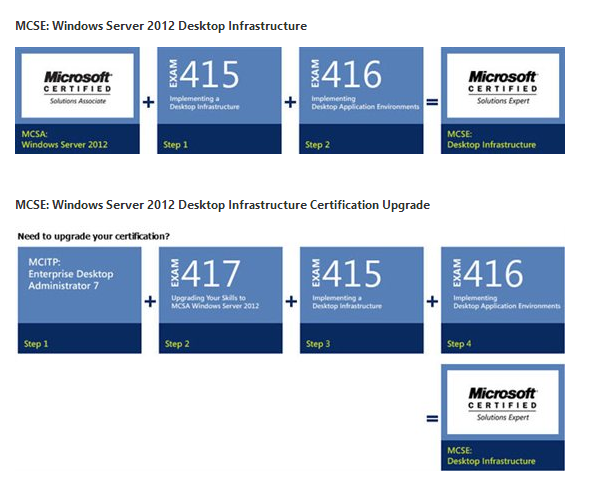The image size is (594, 489).
Task: Click 'MCSA: Windows Server 2012' caption
Action: 64,139
